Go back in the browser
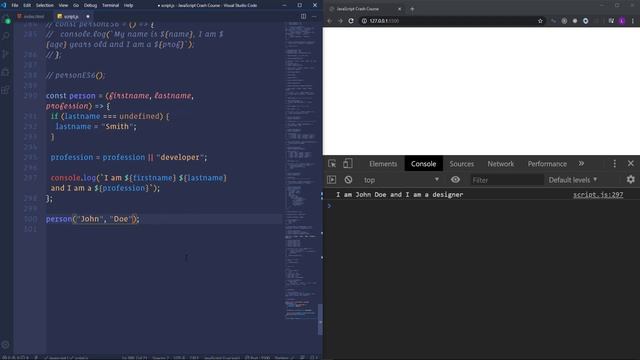The width and height of the screenshot is (640, 360). (330, 21)
